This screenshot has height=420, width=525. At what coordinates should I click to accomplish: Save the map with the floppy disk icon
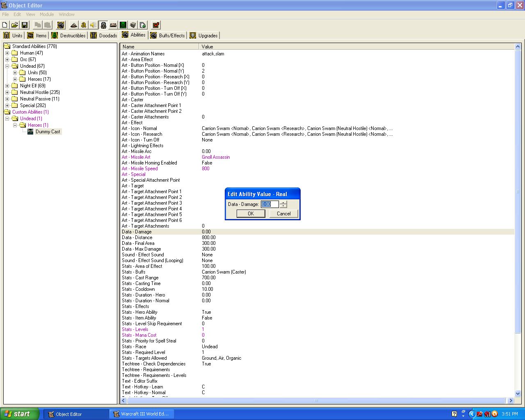click(x=25, y=25)
